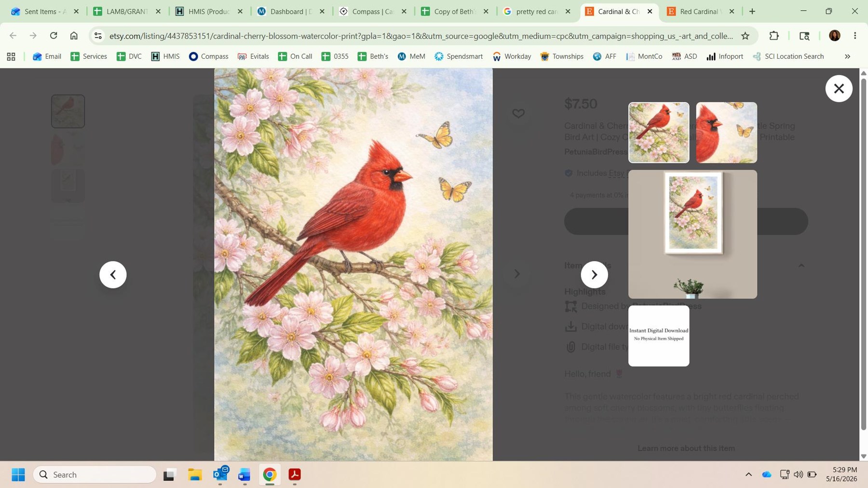Open the Email bookmark
This screenshot has width=868, height=488.
pyautogui.click(x=47, y=56)
